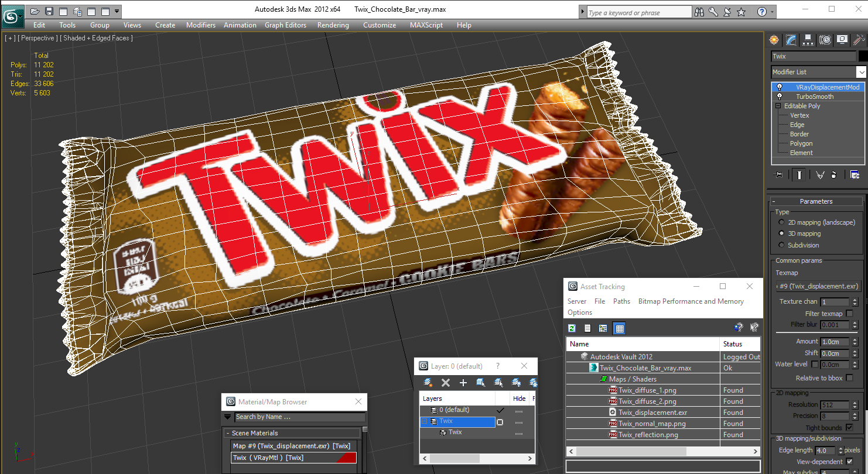The height and width of the screenshot is (474, 868).
Task: Click Create New Layer icon in Layer dialog
Action: 428,383
